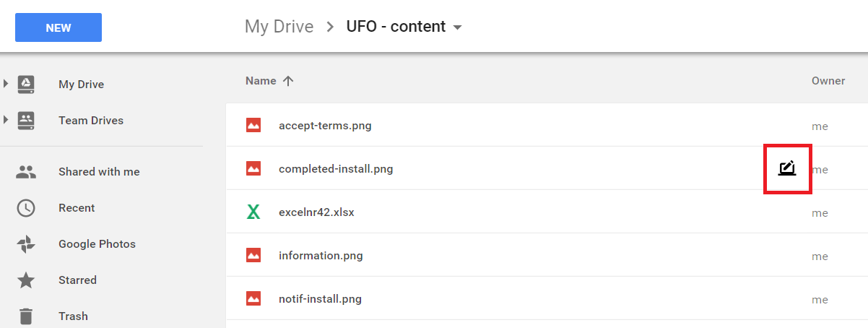Viewport: 868px width, 328px height.
Task: Toggle sort direction arrow next to Name
Action: point(288,81)
